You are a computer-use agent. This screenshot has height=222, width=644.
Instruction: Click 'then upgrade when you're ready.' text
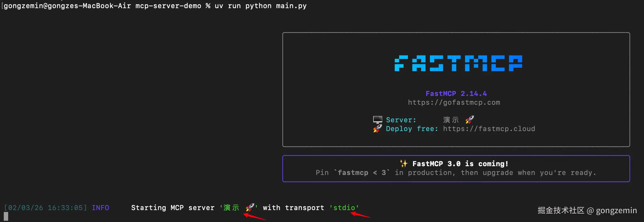pos(528,173)
